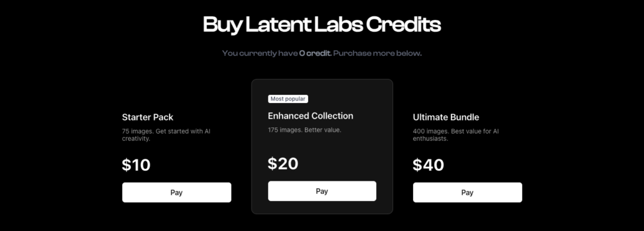Click the Most popular badge
The width and height of the screenshot is (644, 231).
[x=288, y=99]
